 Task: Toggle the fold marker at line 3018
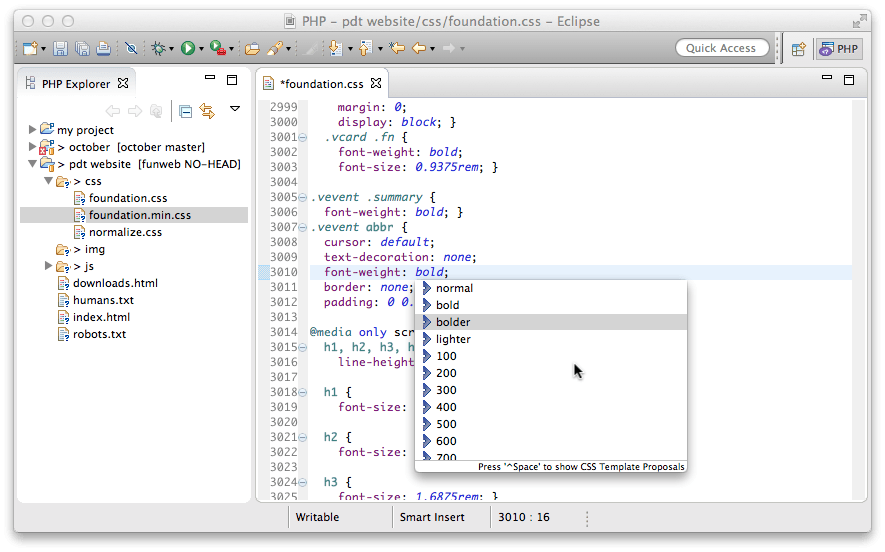click(x=302, y=393)
